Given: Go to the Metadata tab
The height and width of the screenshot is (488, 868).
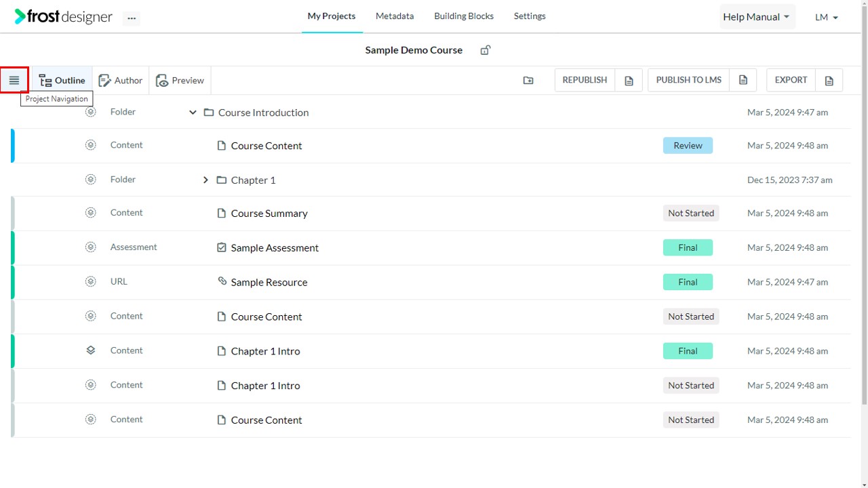Looking at the screenshot, I should pyautogui.click(x=395, y=16).
